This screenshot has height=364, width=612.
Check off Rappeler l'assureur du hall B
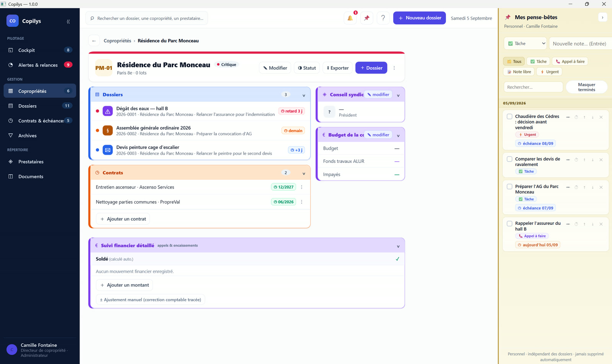tap(509, 224)
